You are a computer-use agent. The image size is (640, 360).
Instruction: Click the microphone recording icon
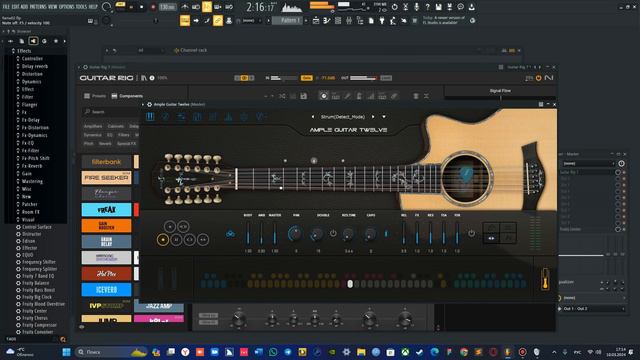tap(416, 7)
